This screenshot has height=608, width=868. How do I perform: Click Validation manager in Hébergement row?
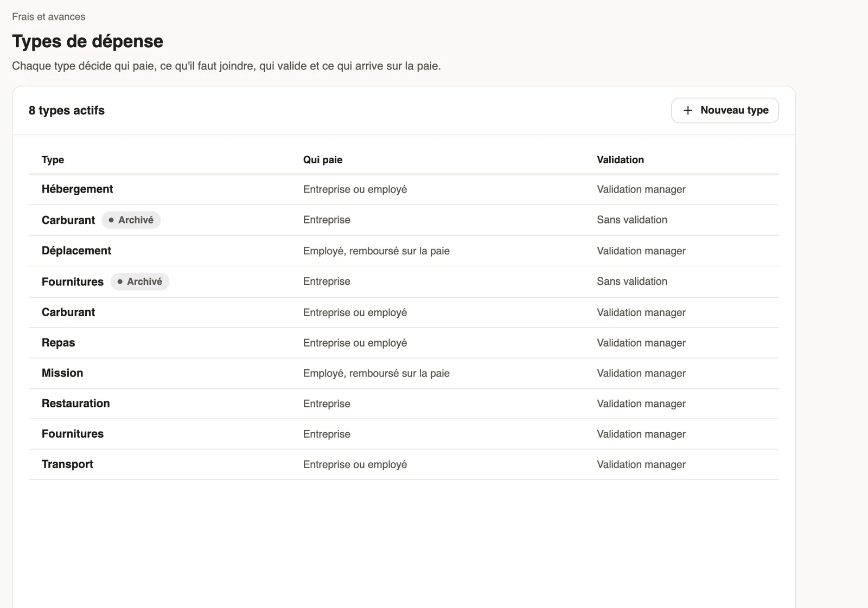click(x=641, y=189)
